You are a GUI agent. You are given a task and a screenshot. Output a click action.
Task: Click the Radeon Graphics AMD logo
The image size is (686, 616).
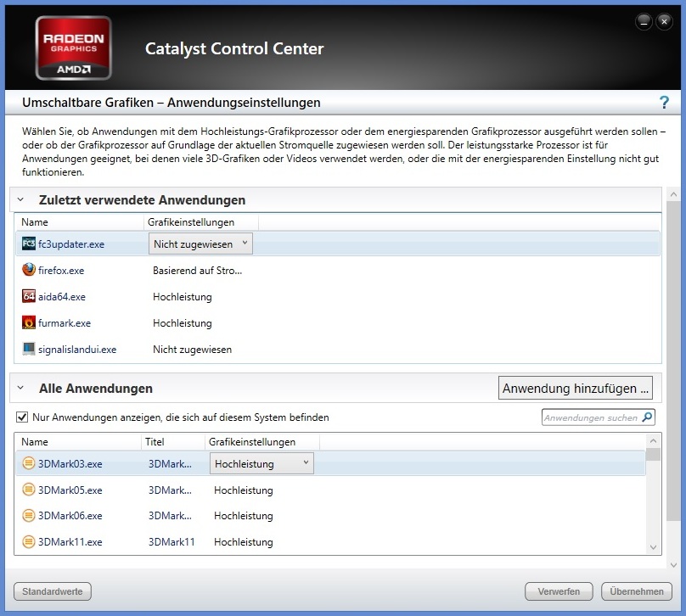coord(74,48)
